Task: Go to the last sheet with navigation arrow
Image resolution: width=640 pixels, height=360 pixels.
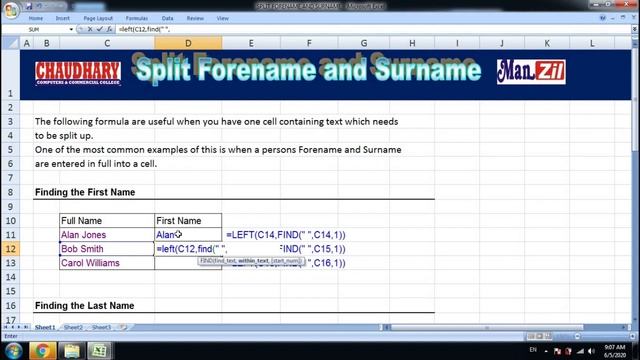Action: [26, 327]
